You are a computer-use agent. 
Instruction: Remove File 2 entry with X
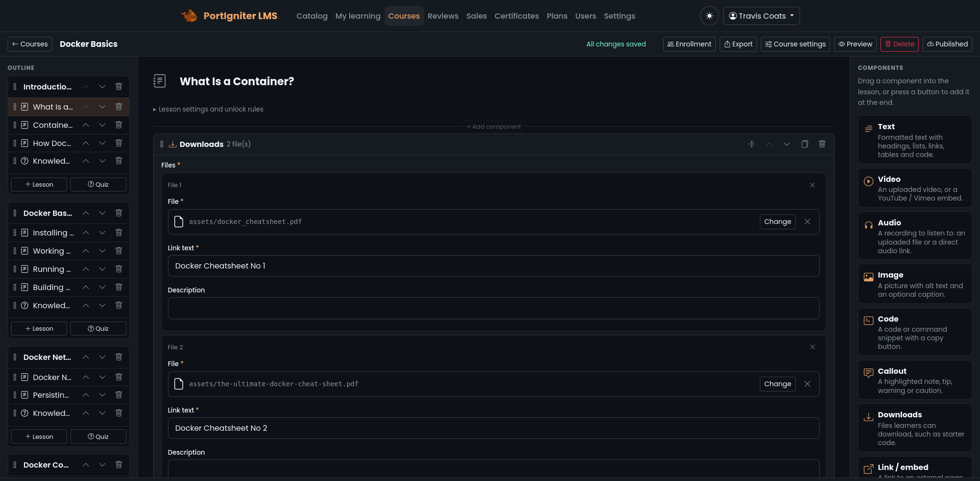812,347
